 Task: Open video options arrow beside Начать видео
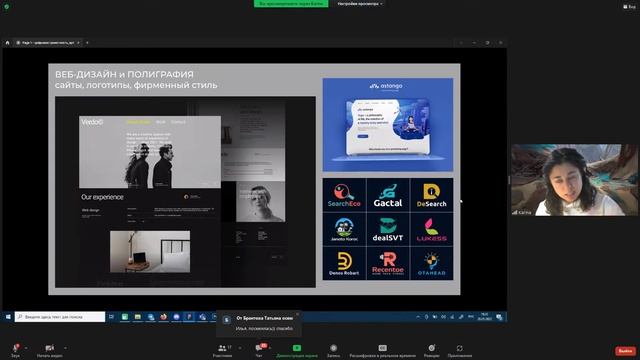[x=65, y=348]
